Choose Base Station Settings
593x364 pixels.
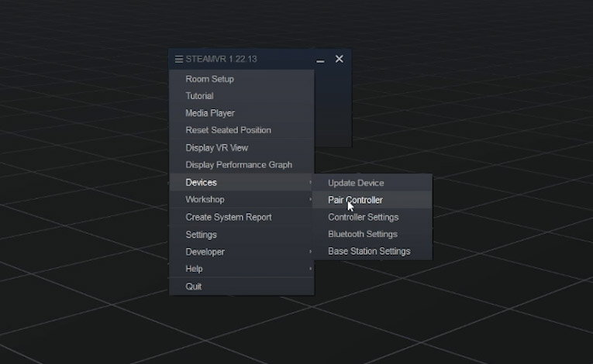(x=369, y=251)
